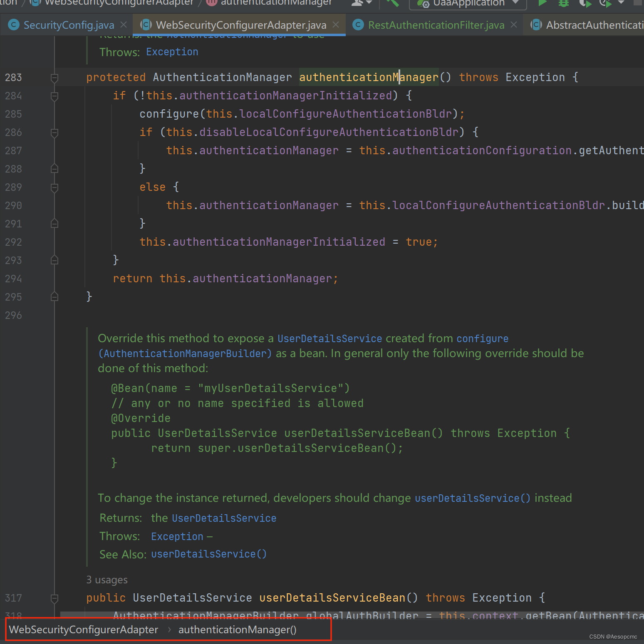Click the Build project hammer icon
Viewport: 644px width, 644px height.
tap(392, 2)
